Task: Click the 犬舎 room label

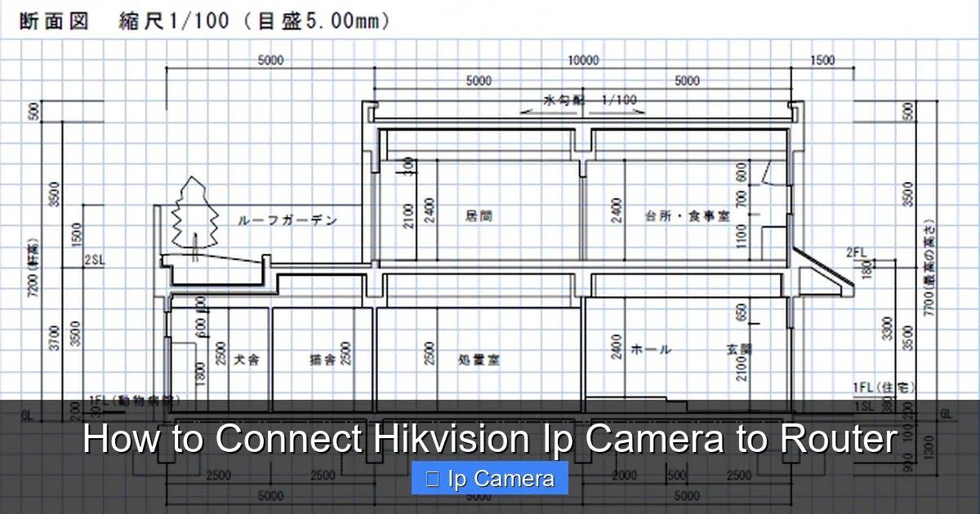Action: [247, 359]
